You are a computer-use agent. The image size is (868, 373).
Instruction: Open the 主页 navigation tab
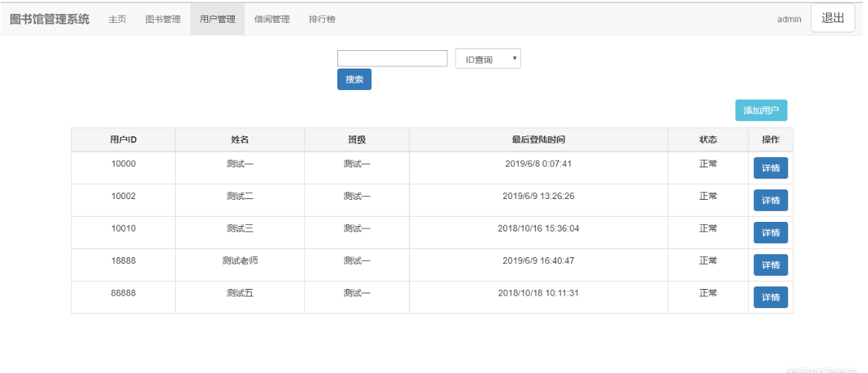tap(117, 19)
